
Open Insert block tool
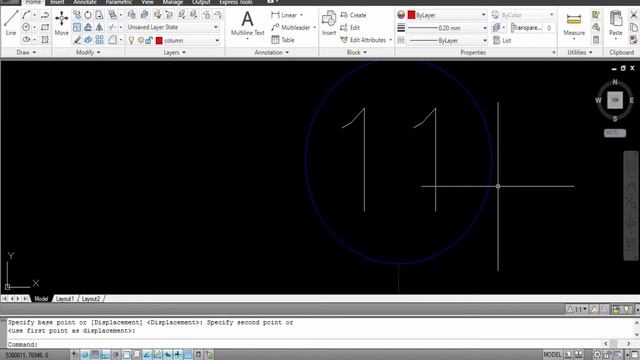coord(329,23)
